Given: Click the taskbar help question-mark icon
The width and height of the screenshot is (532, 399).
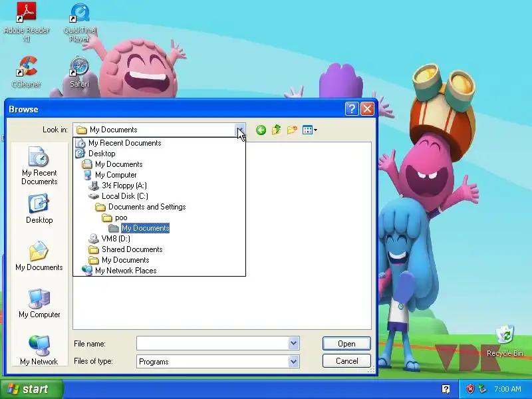Looking at the screenshot, I should click(446, 389).
